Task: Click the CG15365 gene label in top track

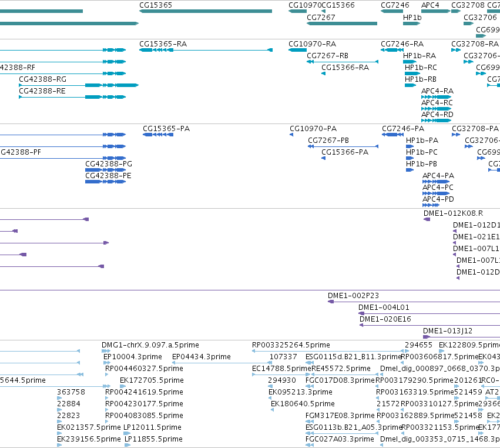Action: point(156,5)
